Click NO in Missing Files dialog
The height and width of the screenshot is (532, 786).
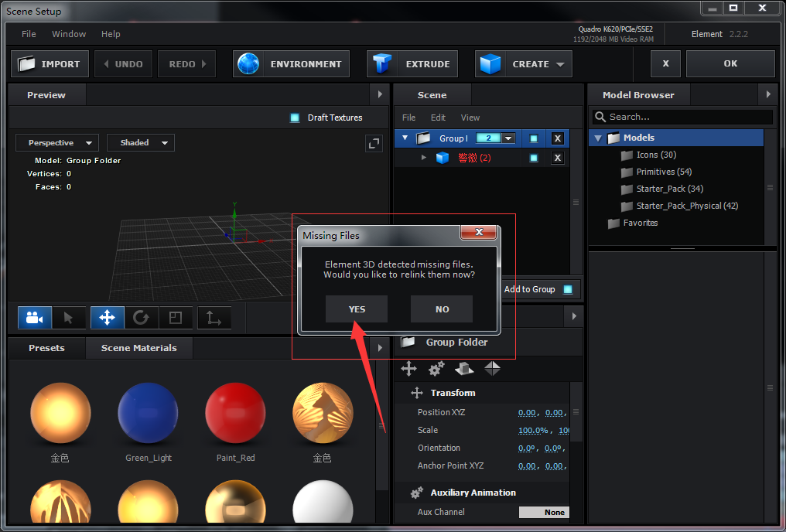(x=442, y=309)
